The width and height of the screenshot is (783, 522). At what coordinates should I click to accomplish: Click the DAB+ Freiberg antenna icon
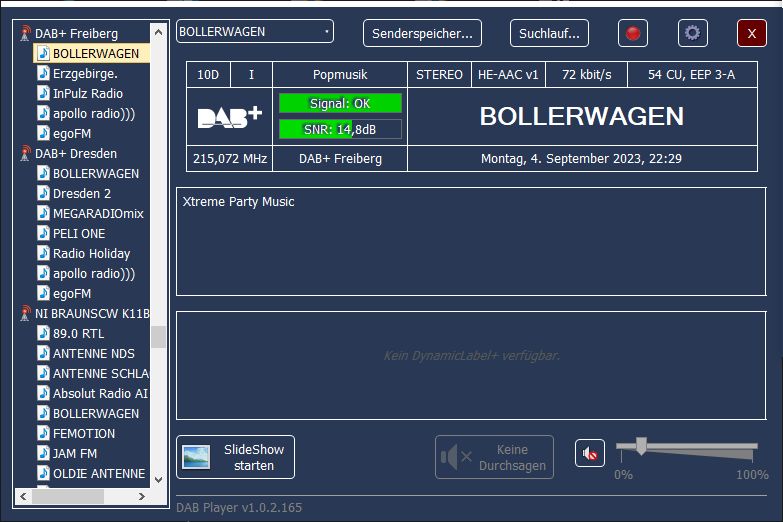(26, 34)
